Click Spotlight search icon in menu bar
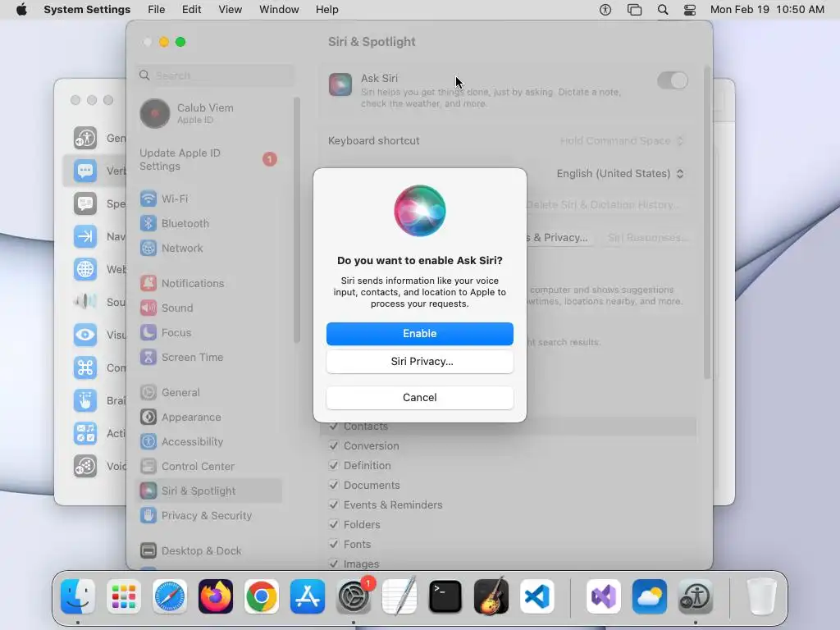Image resolution: width=840 pixels, height=630 pixels. click(663, 10)
